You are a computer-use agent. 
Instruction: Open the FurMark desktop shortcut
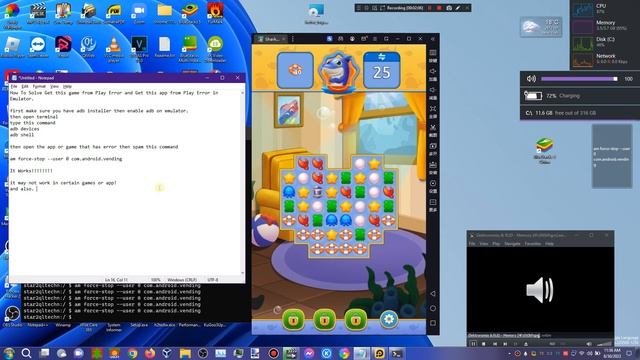215,13
